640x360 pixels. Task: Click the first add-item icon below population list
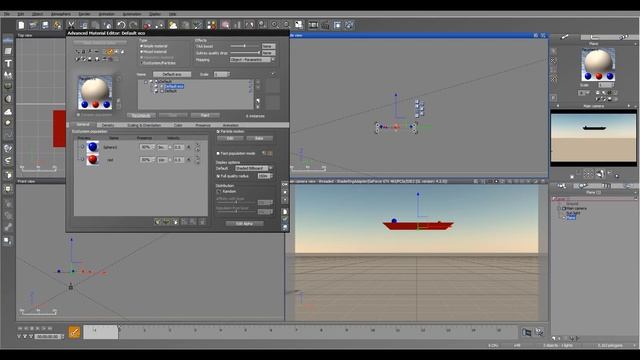158,222
